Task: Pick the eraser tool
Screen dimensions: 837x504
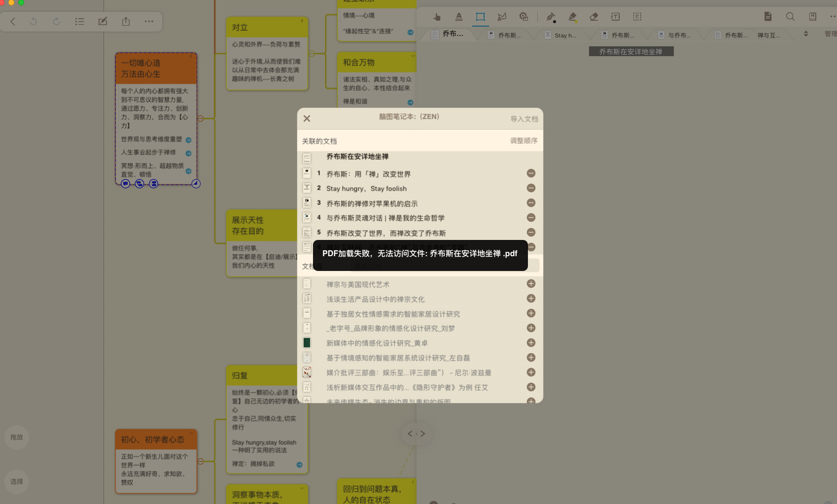Action: click(594, 16)
